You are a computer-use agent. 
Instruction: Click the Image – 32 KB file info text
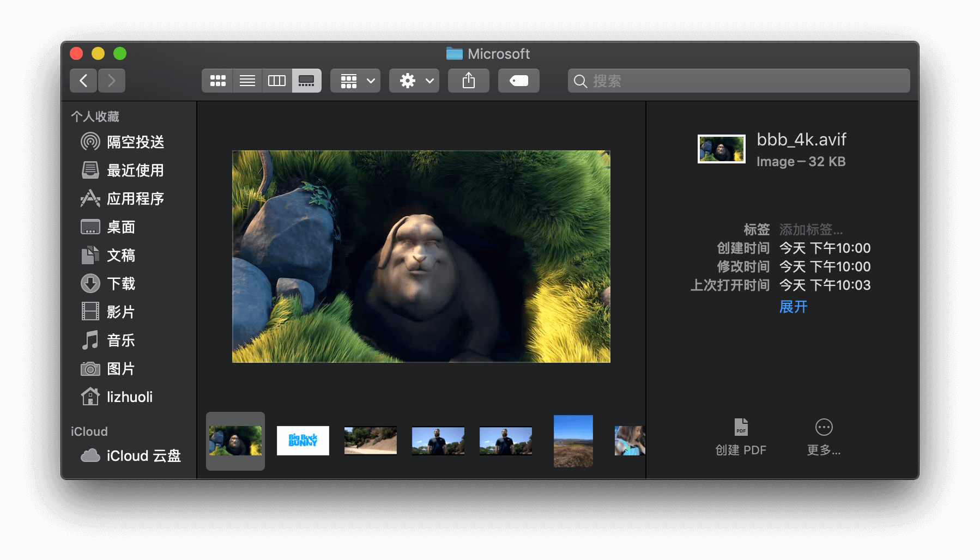801,162
